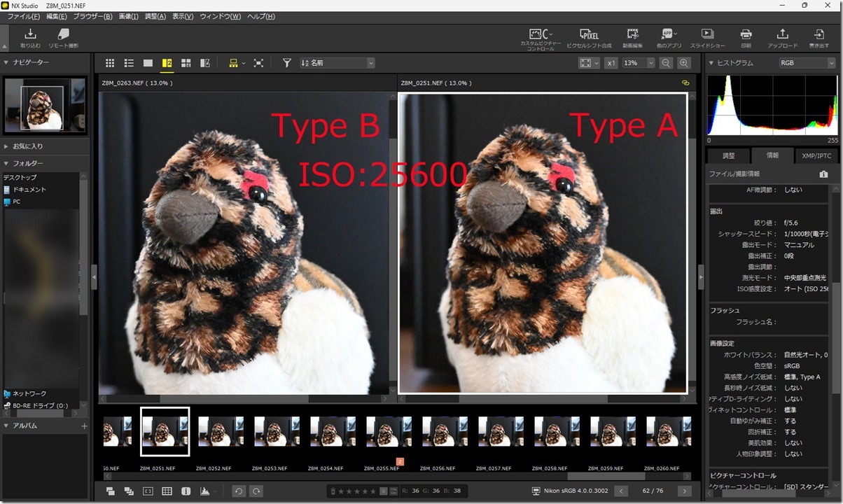Click the Upload (アップロード) icon

coord(782,38)
